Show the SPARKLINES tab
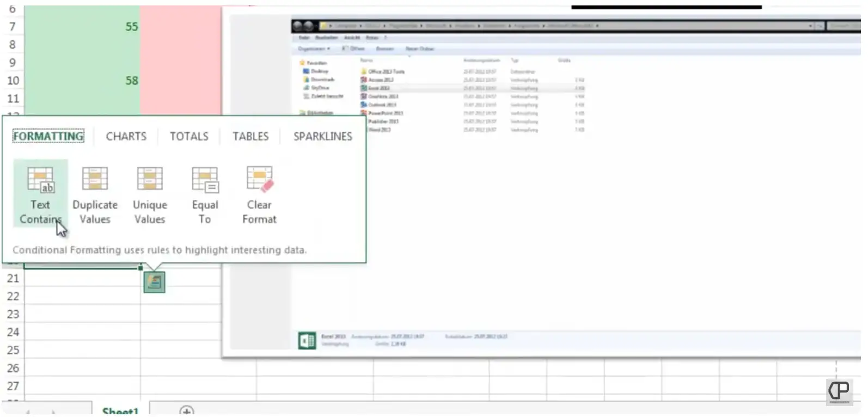 (x=322, y=136)
